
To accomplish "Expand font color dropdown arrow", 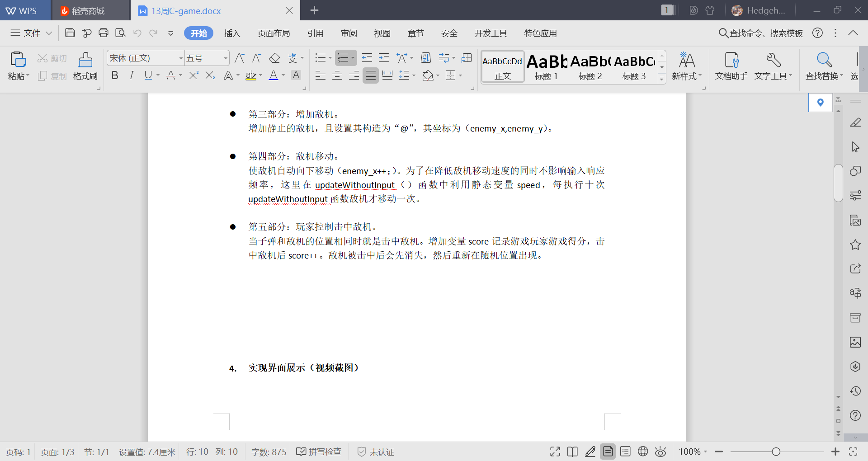I will (283, 75).
